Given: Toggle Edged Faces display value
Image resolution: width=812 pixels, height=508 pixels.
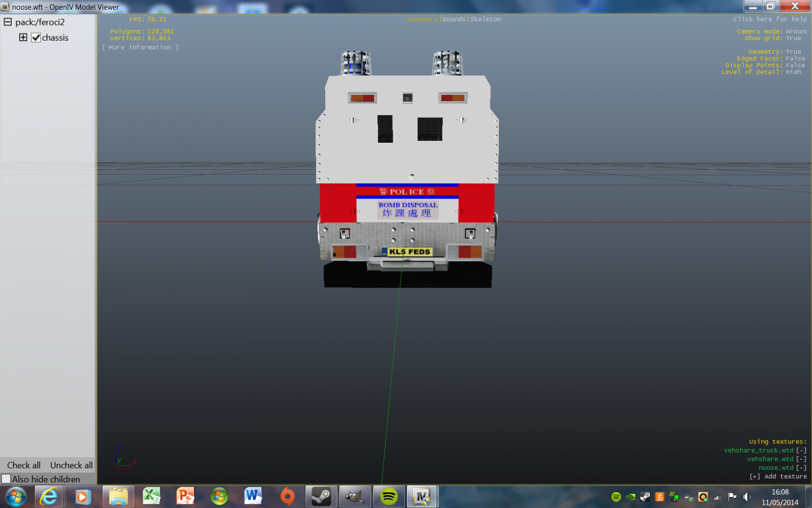Looking at the screenshot, I should click(x=795, y=58).
